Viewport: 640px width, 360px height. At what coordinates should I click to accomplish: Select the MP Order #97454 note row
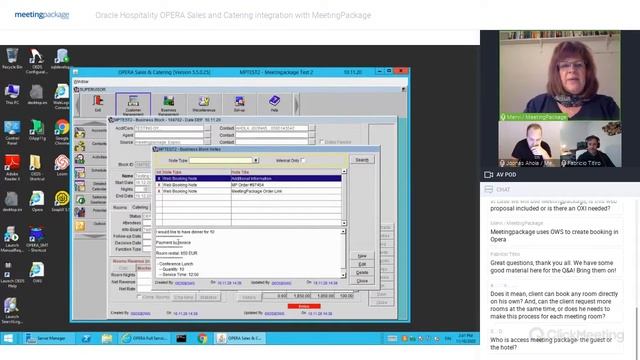[248, 185]
